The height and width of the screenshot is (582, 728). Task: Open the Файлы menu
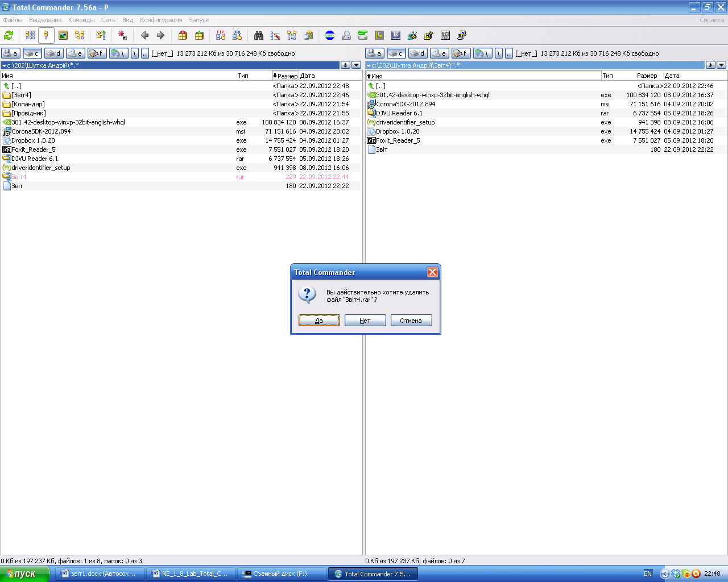[x=13, y=20]
